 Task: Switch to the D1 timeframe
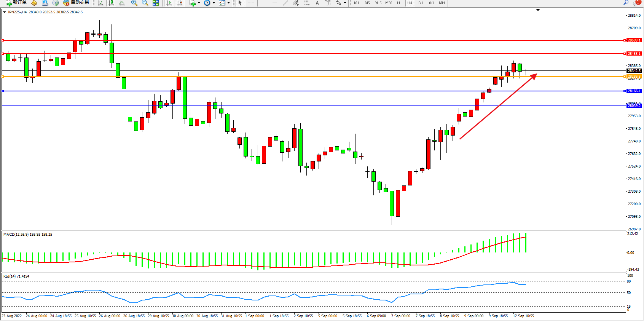click(x=421, y=3)
